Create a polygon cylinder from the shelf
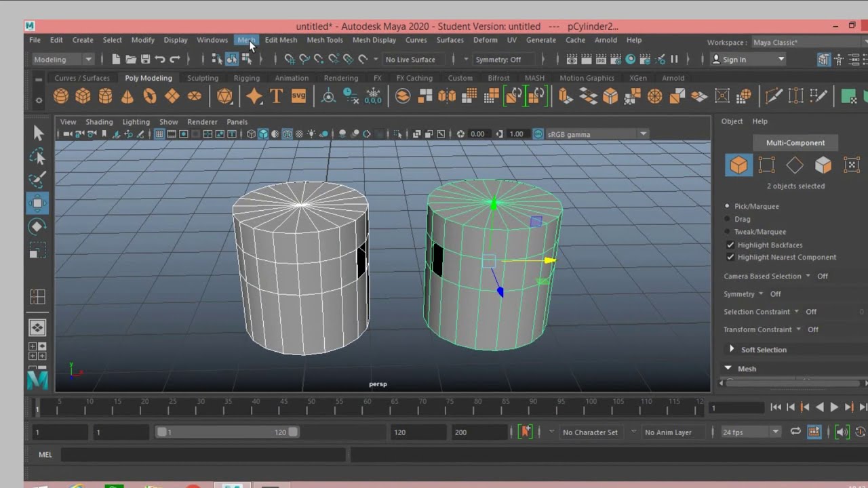 105,96
